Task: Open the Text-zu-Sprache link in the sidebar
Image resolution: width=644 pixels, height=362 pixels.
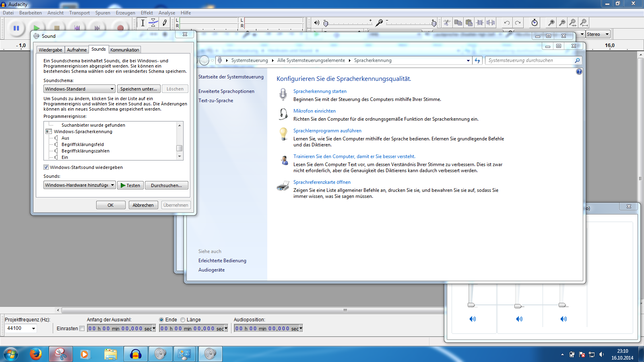Action: point(216,101)
